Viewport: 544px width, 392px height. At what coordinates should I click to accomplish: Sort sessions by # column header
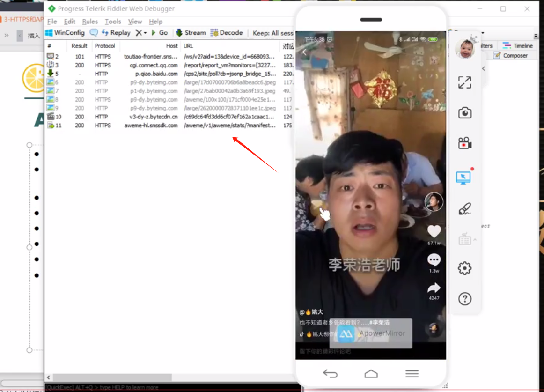50,46
